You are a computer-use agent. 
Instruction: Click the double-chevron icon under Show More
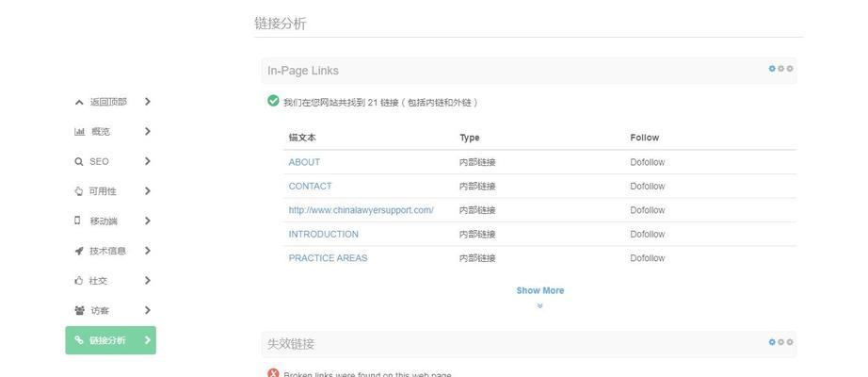(x=539, y=305)
